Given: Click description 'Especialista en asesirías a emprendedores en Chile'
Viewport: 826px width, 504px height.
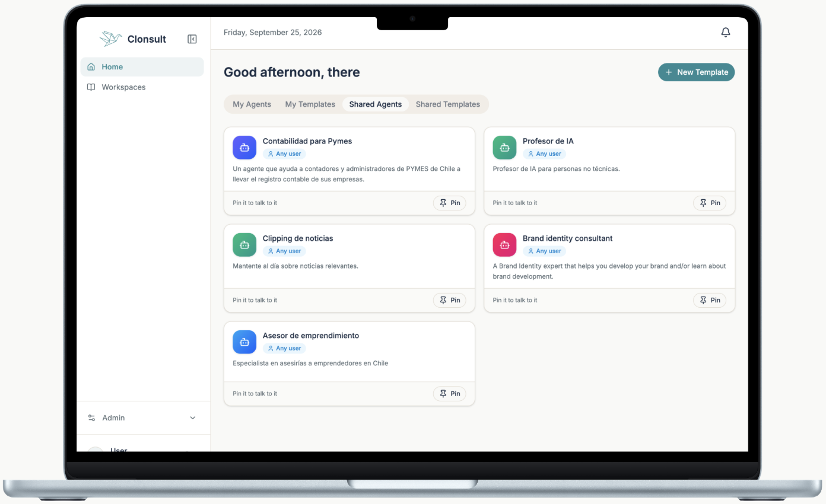Looking at the screenshot, I should click(x=310, y=363).
